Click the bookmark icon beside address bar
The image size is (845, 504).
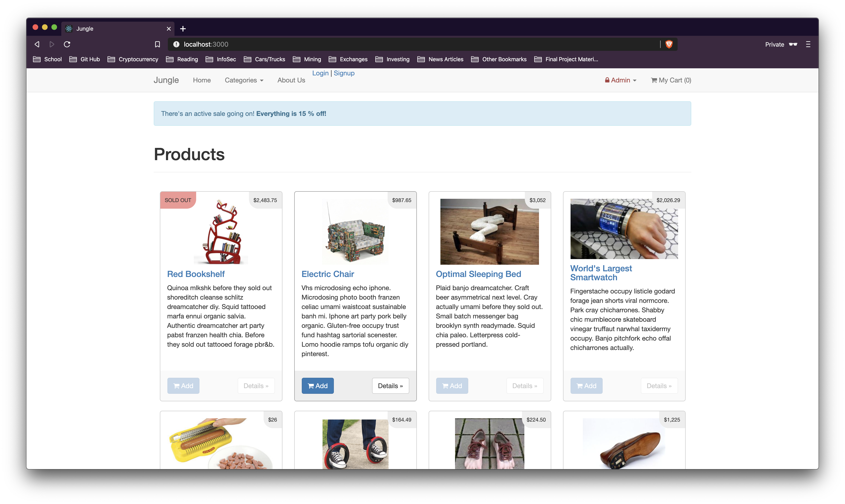(157, 44)
